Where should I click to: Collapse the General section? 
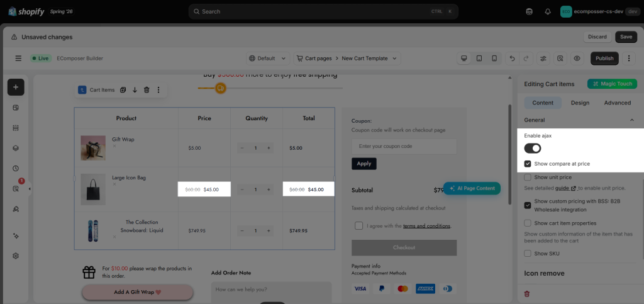click(x=631, y=120)
